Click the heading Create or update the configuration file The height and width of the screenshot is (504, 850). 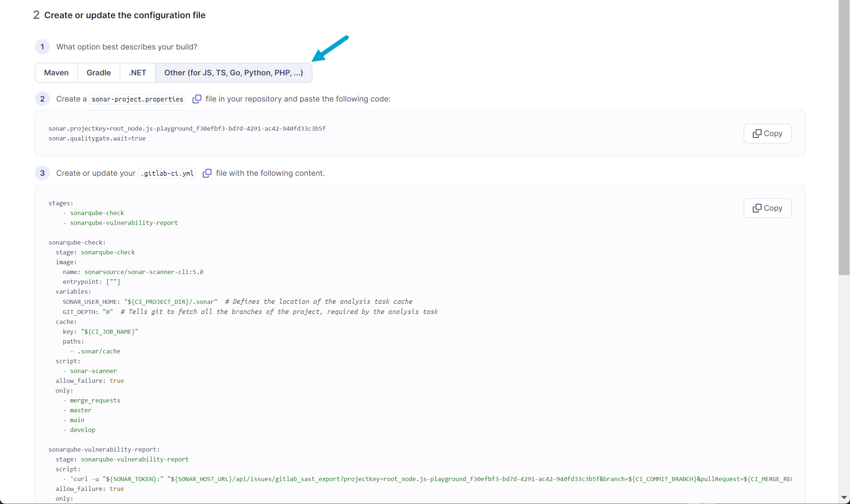coord(125,15)
